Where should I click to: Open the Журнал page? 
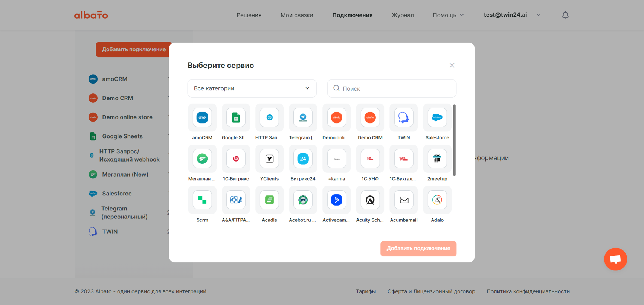pos(403,15)
